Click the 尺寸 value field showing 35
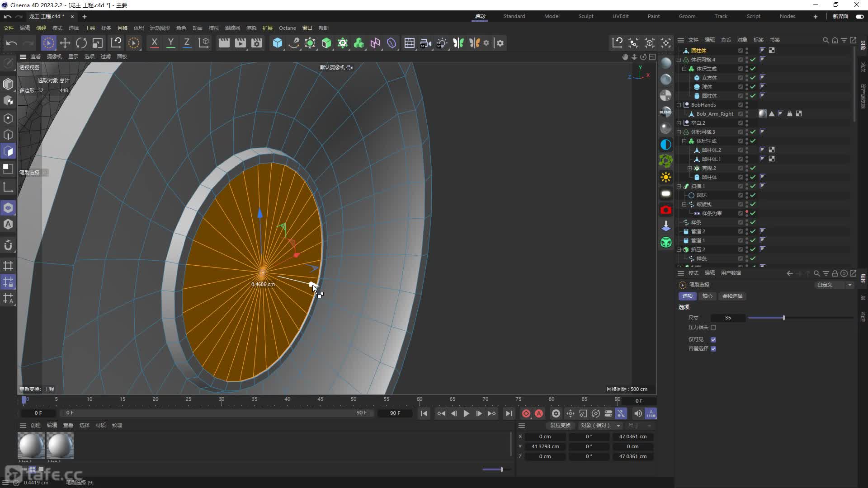 click(728, 318)
